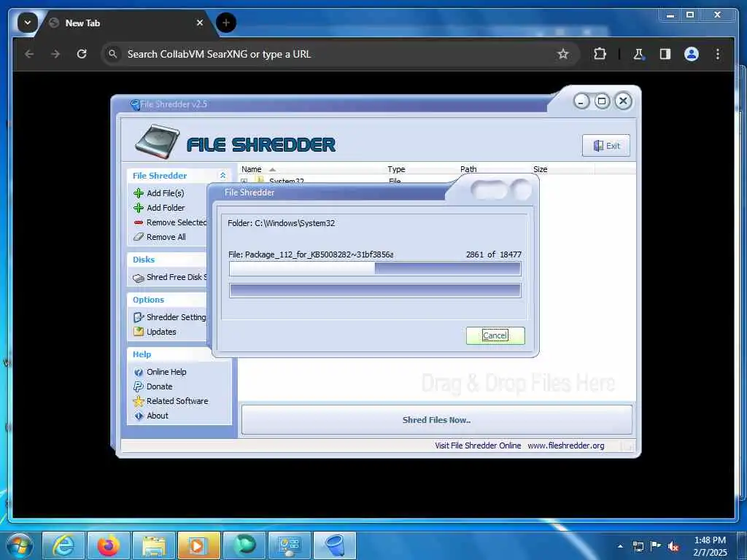Click the browser back arrow
The height and width of the screenshot is (560, 747).
[x=29, y=54]
